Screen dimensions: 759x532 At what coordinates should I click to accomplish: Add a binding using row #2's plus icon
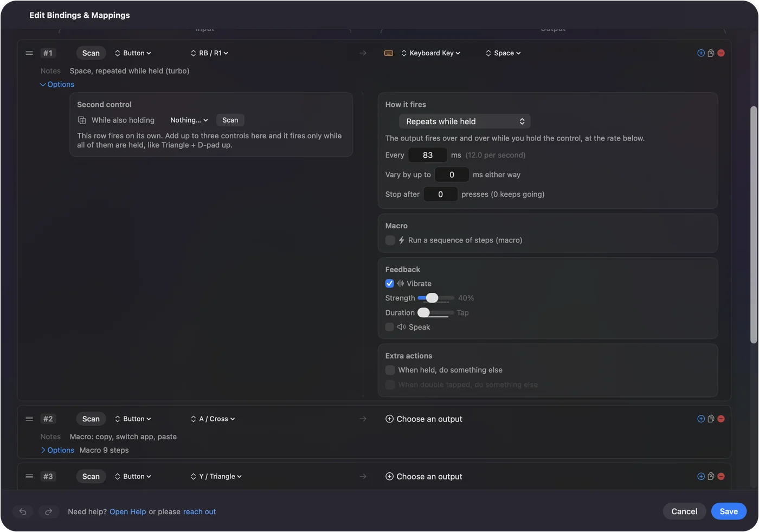pos(701,419)
